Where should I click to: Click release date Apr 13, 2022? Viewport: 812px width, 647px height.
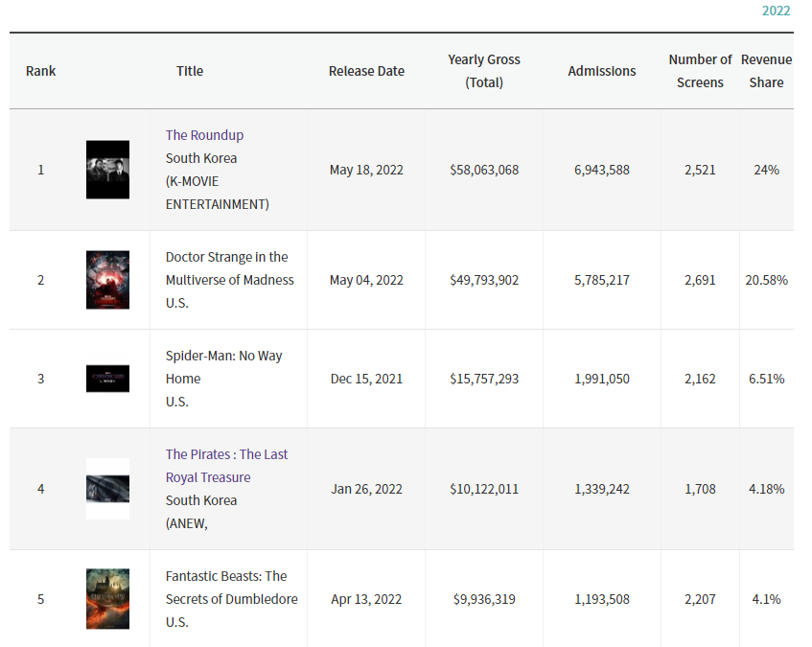(366, 599)
